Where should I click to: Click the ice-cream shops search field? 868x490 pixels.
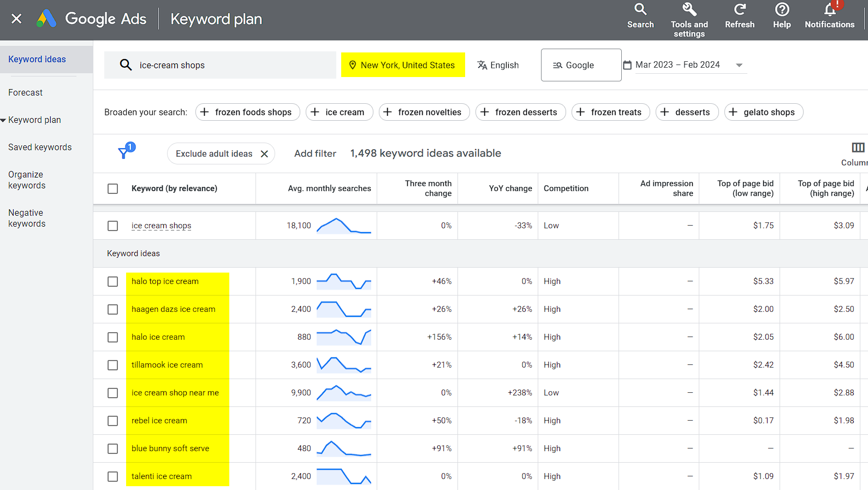click(x=220, y=65)
